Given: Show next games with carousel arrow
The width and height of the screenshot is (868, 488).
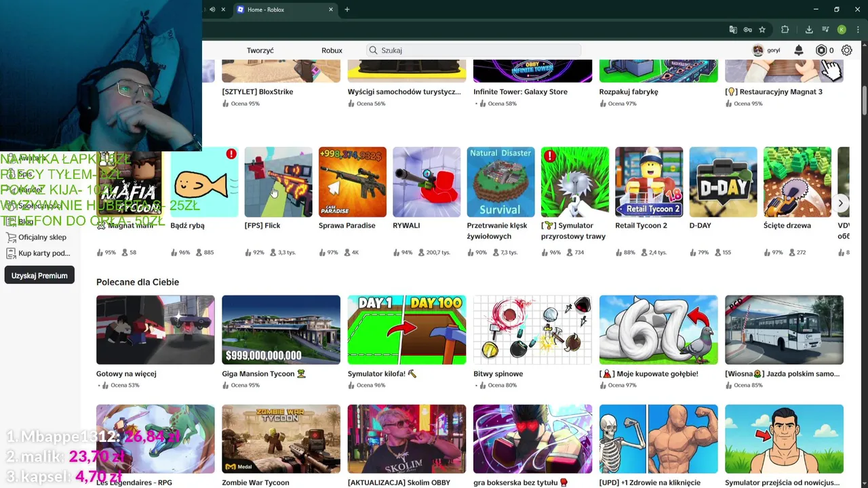Looking at the screenshot, I should pyautogui.click(x=840, y=203).
